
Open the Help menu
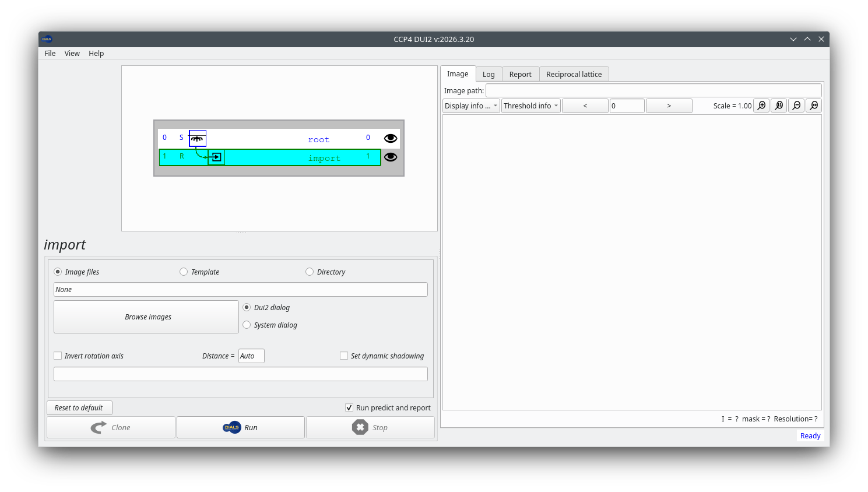96,53
